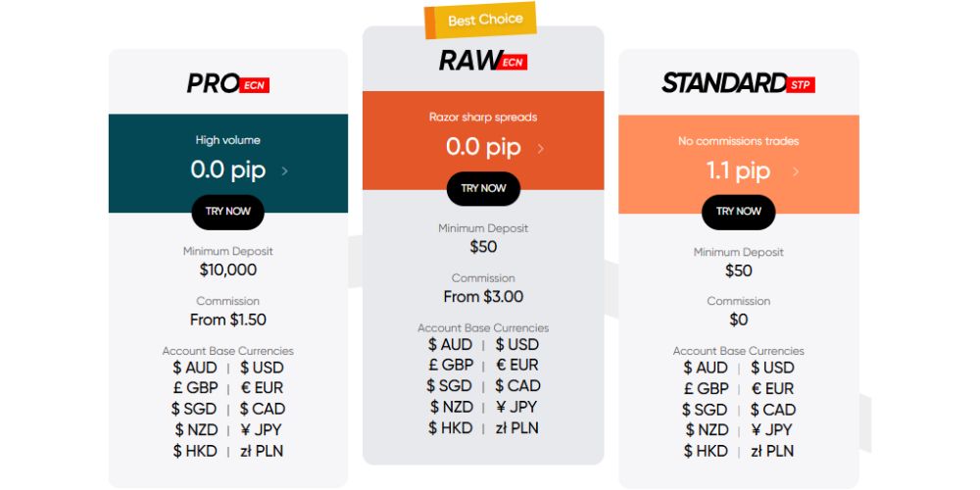Click the RAW ECN account logo

click(x=482, y=61)
